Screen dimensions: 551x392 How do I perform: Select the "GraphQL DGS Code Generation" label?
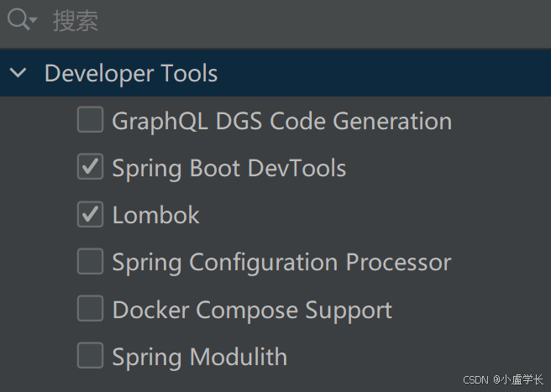pyautogui.click(x=282, y=122)
